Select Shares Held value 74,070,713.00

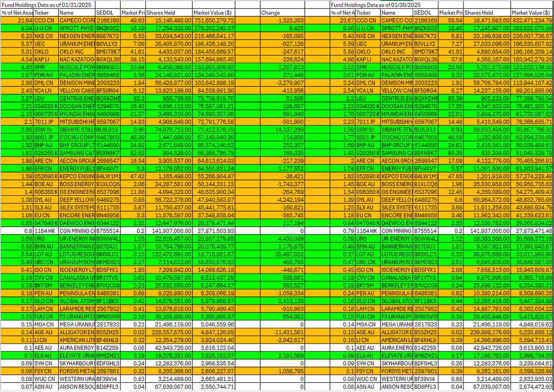click(169, 130)
